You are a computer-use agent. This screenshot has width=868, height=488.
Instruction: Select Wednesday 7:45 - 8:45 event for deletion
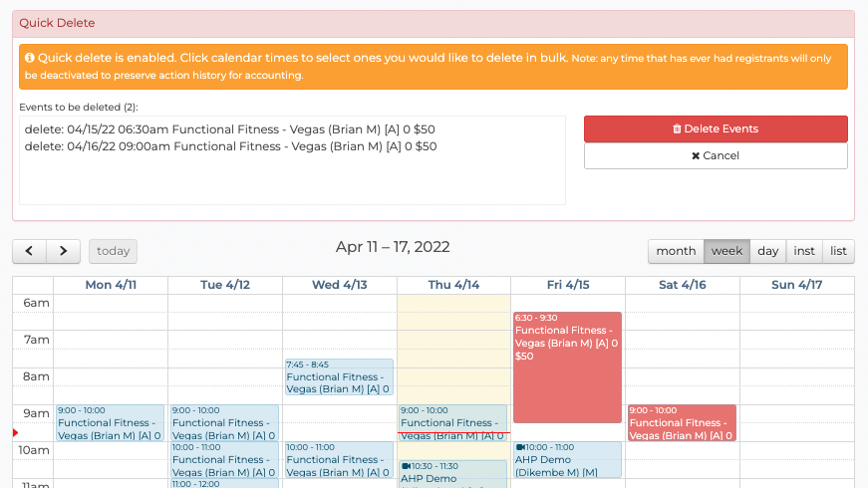tap(340, 376)
